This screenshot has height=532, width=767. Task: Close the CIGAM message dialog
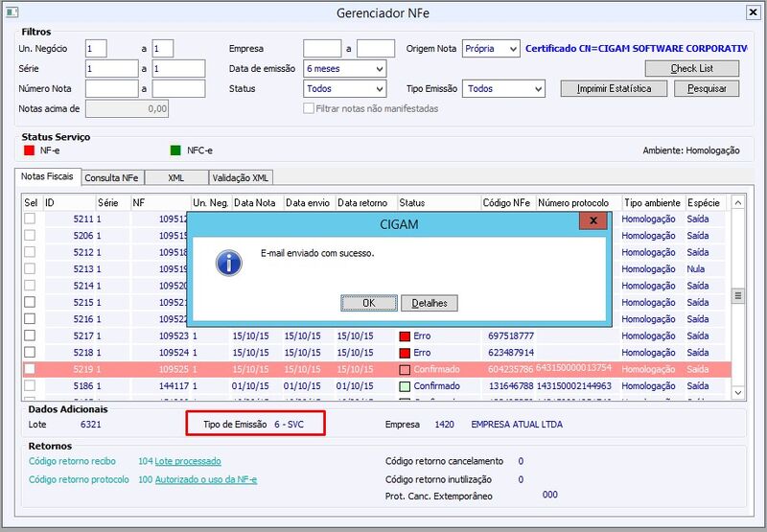[593, 220]
